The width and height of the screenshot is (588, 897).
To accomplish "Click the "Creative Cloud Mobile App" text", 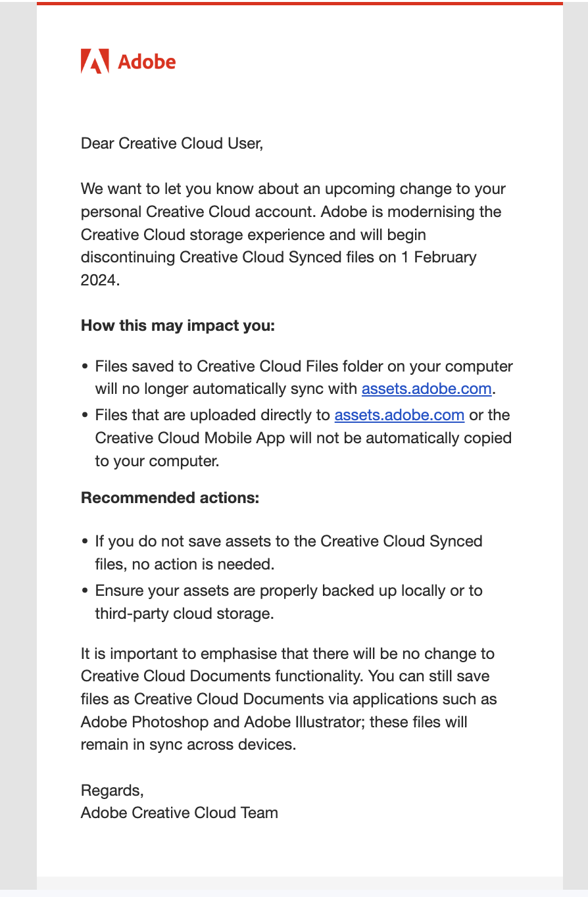I will click(x=189, y=438).
